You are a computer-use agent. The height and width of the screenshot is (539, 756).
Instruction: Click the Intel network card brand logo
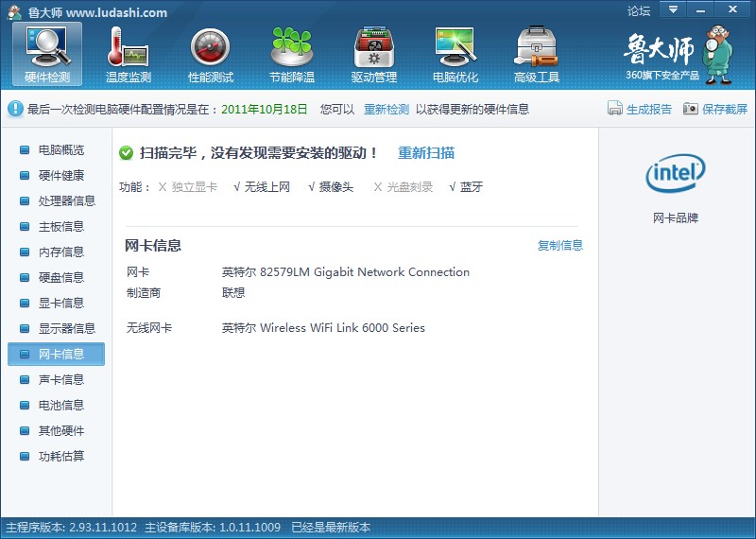point(675,173)
